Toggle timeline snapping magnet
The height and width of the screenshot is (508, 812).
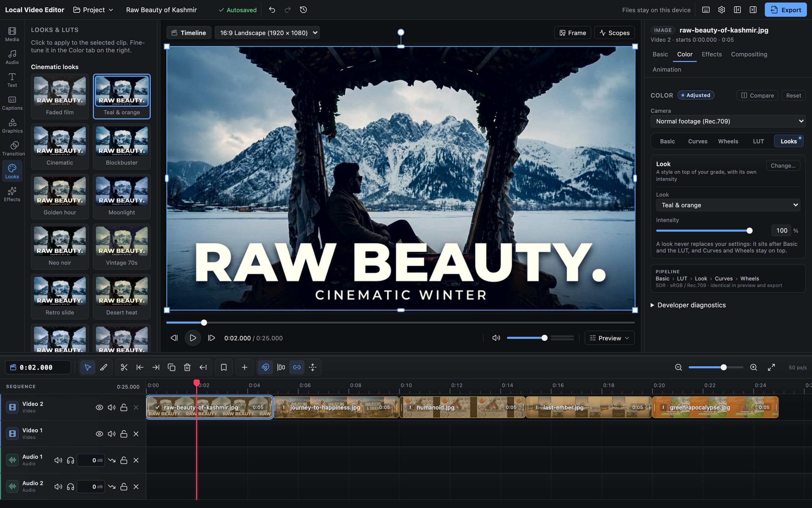tap(265, 367)
